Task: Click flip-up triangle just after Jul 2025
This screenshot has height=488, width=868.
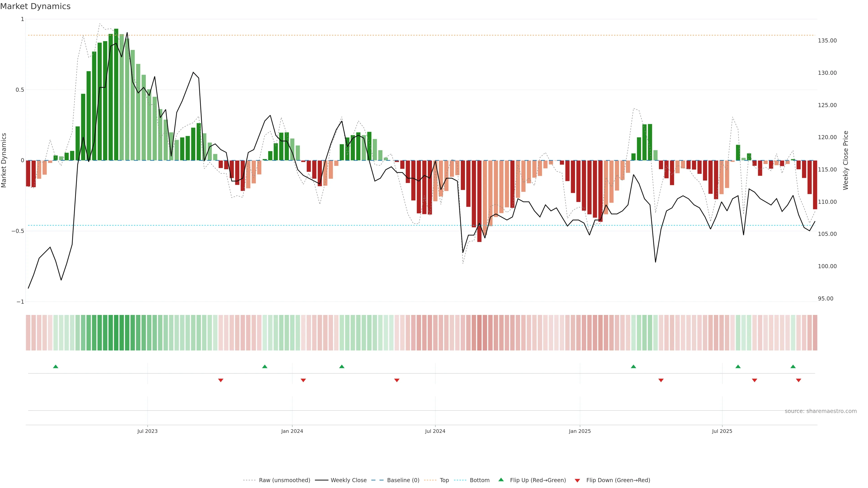Action: [738, 366]
